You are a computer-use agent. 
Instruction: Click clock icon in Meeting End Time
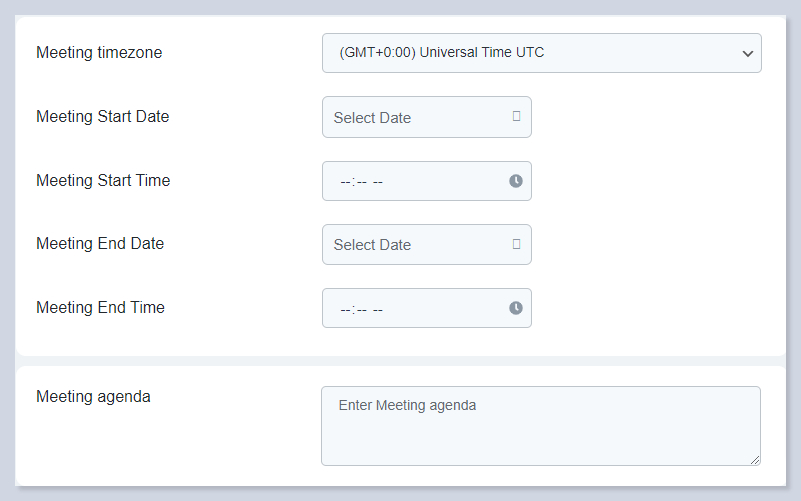point(516,308)
